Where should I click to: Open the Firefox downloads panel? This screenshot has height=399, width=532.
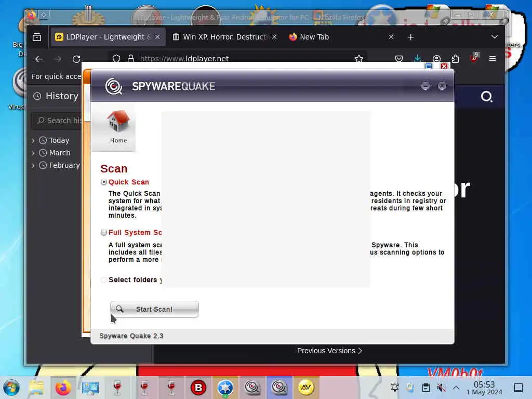pyautogui.click(x=418, y=58)
